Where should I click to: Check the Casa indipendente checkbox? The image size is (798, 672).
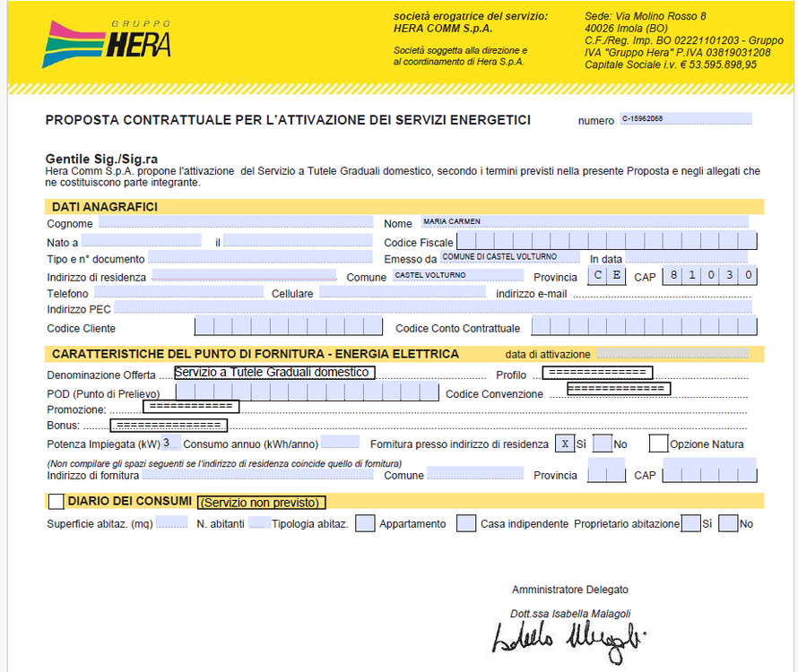tap(466, 523)
